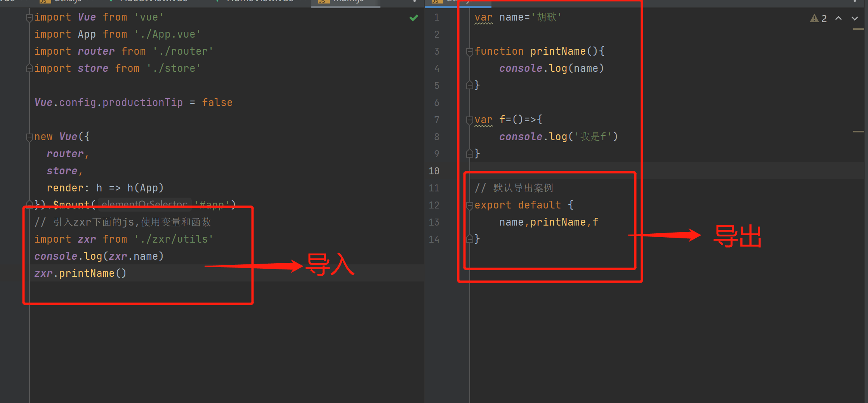This screenshot has height=403, width=868.
Task: Click the './zxr/utils' import path
Action: (x=174, y=240)
